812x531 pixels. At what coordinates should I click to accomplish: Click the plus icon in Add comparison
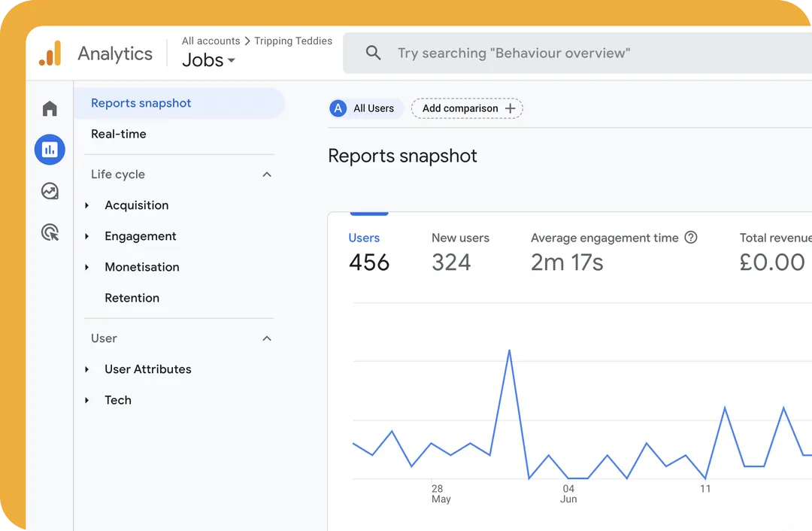510,108
